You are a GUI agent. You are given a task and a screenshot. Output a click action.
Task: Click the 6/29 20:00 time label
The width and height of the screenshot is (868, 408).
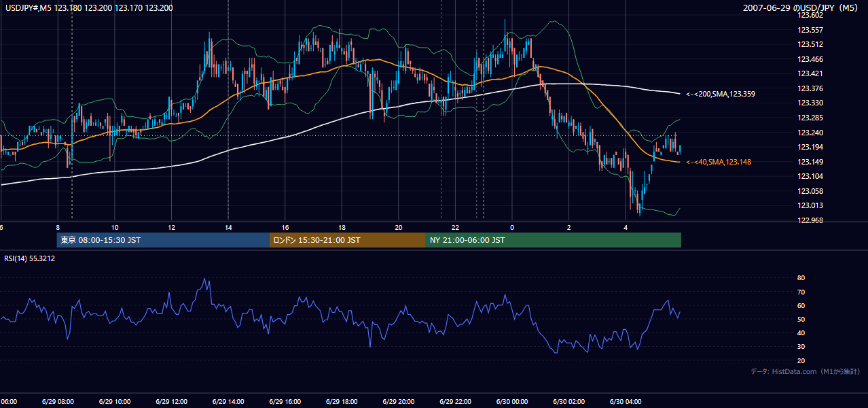click(398, 401)
